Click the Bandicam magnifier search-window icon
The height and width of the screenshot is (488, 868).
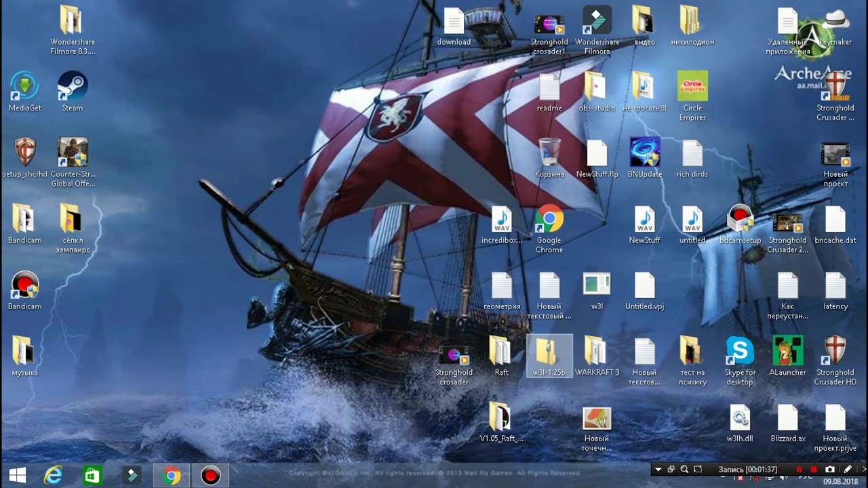[x=684, y=469]
